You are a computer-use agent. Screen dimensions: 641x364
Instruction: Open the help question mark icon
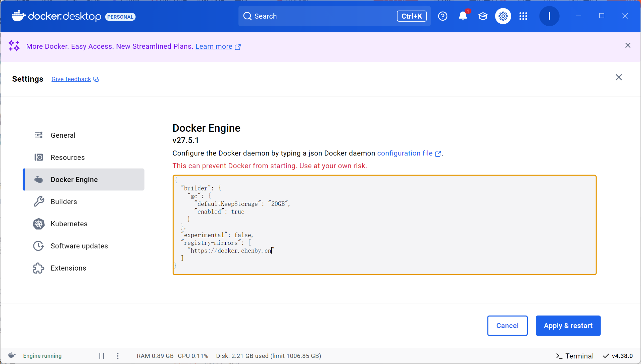[x=443, y=16]
